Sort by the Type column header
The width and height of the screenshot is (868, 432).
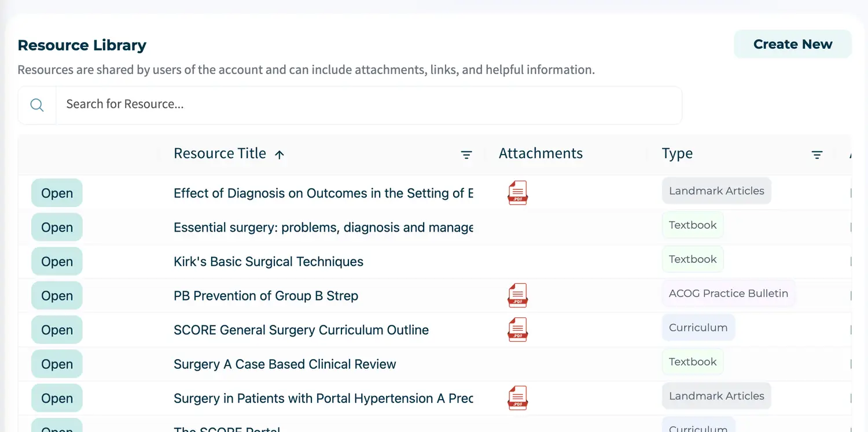coord(677,153)
